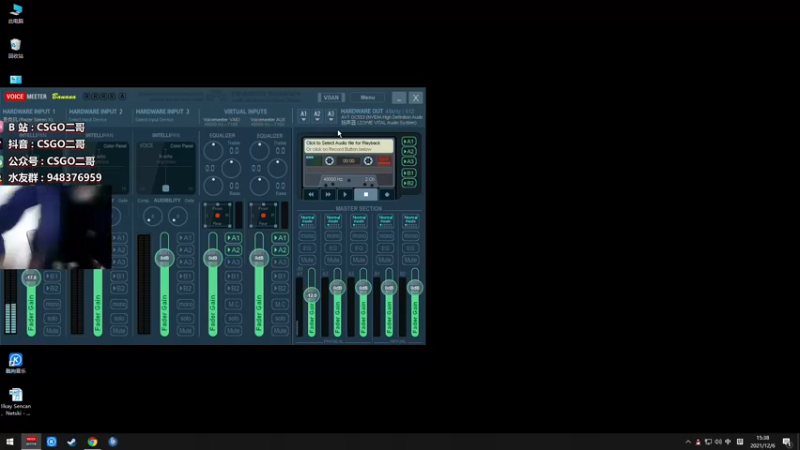This screenshot has height=450, width=800.
Task: Open the Voicemeeter Menu
Action: pyautogui.click(x=367, y=97)
